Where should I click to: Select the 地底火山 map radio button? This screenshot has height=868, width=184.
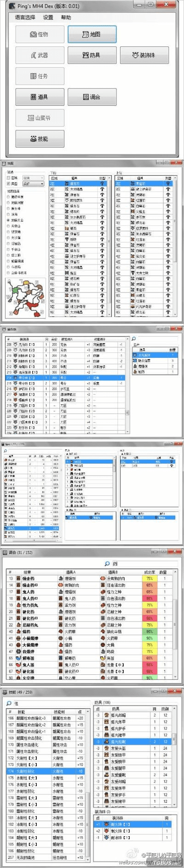pyautogui.click(x=8, y=220)
